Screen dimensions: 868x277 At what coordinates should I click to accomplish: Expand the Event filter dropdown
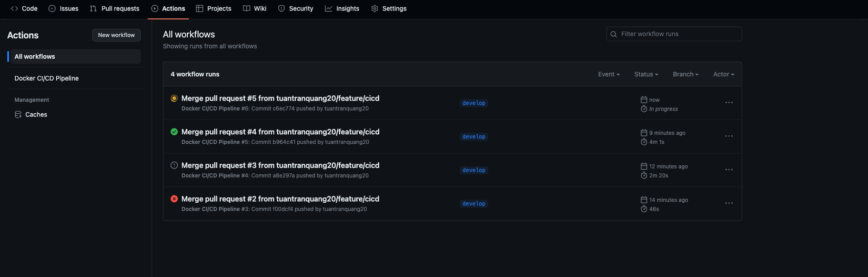(609, 74)
